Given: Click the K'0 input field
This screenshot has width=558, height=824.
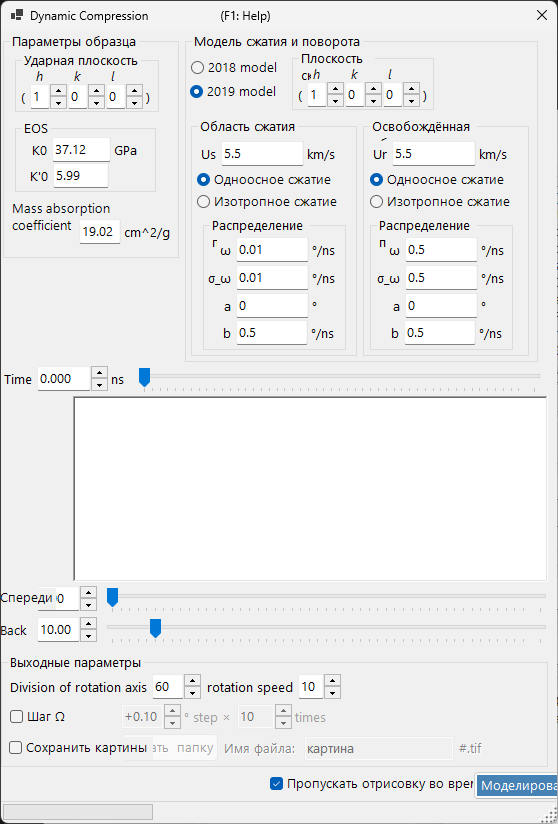Looking at the screenshot, I should [80, 176].
